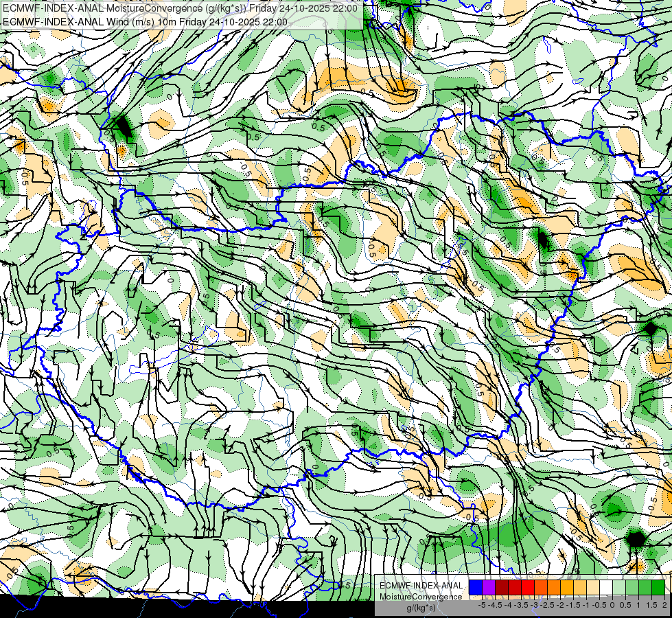Screen dimensions: 672x618
Task: Click the 0 tick label on legend
Action: click(x=612, y=605)
